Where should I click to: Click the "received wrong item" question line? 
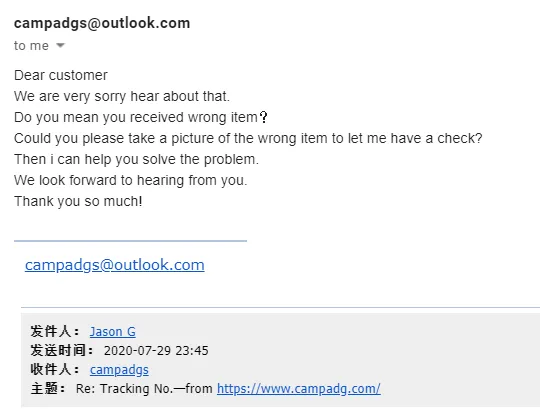click(141, 117)
